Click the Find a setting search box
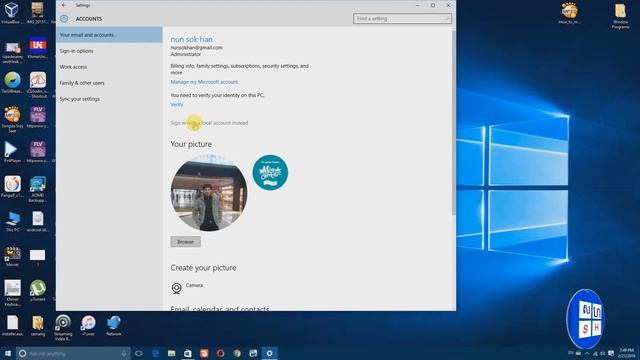 (402, 18)
